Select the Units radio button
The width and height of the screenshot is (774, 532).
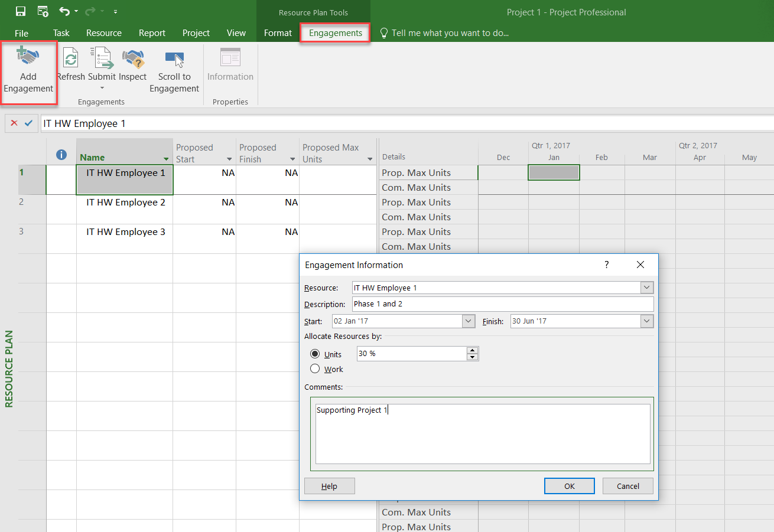tap(315, 354)
